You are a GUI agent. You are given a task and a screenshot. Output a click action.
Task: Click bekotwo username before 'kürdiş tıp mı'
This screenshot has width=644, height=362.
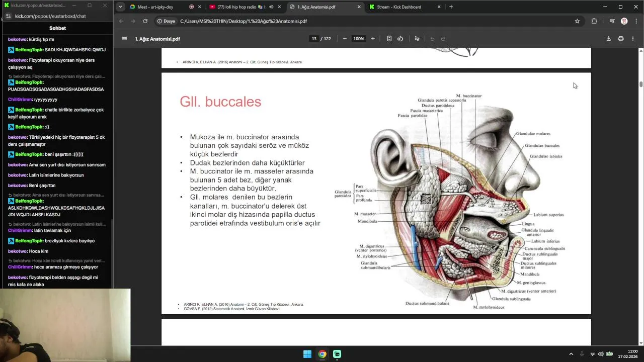pos(18,39)
